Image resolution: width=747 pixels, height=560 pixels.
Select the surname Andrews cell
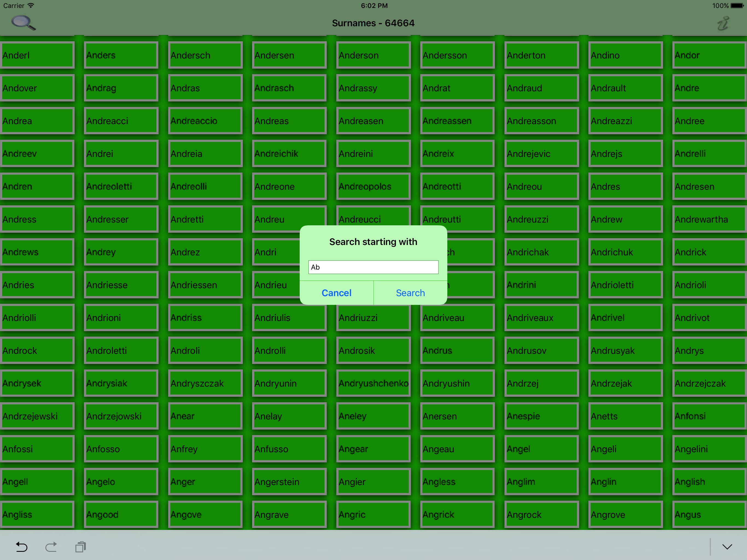pyautogui.click(x=37, y=252)
